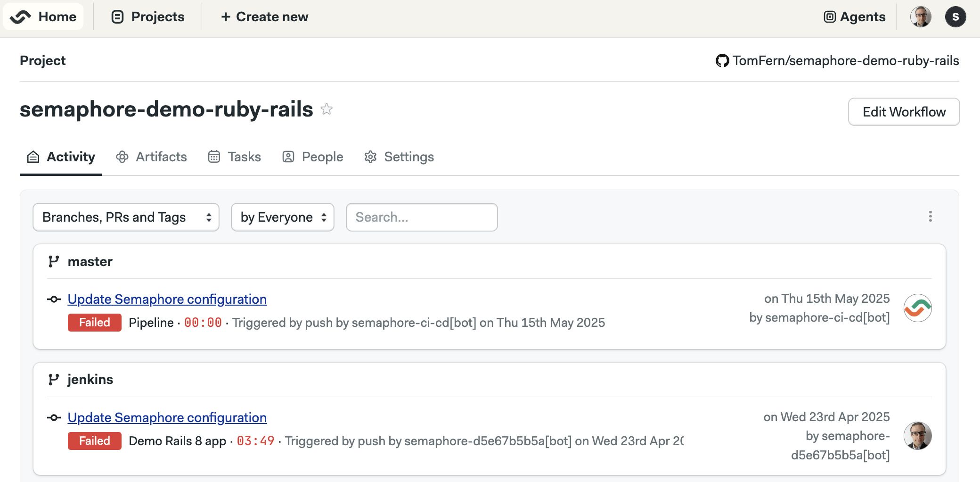Open the Settings tab
Image resolution: width=980 pixels, height=482 pixels.
click(399, 157)
